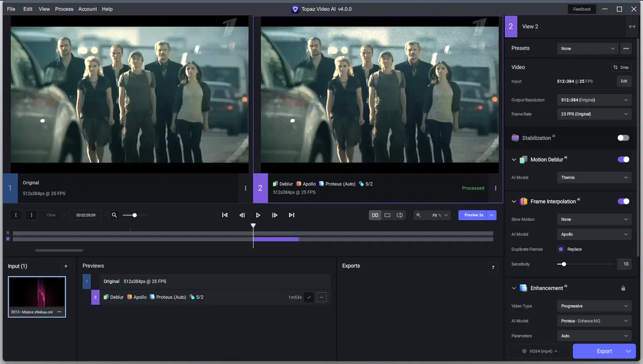Select split comparison view icon
The image size is (643, 364).
(400, 215)
